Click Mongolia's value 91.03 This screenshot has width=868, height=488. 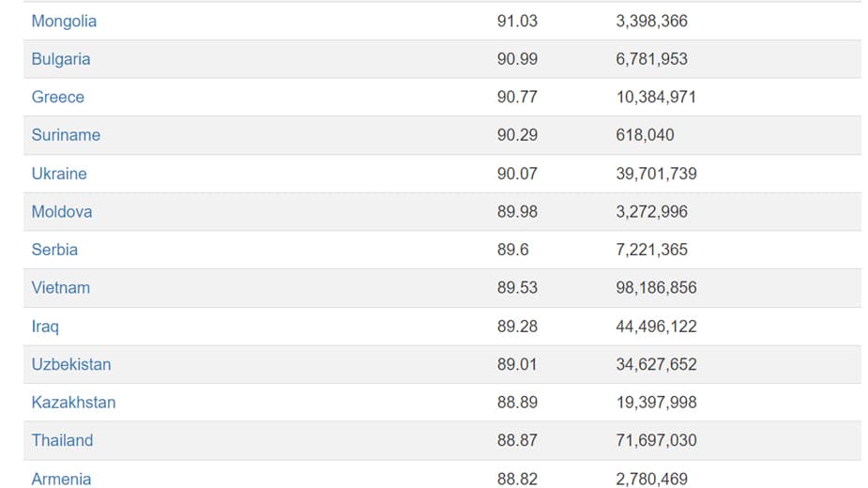point(517,21)
